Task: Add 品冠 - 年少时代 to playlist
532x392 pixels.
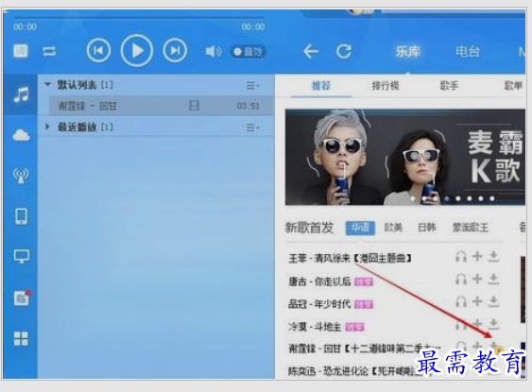Action: pyautogui.click(x=477, y=301)
